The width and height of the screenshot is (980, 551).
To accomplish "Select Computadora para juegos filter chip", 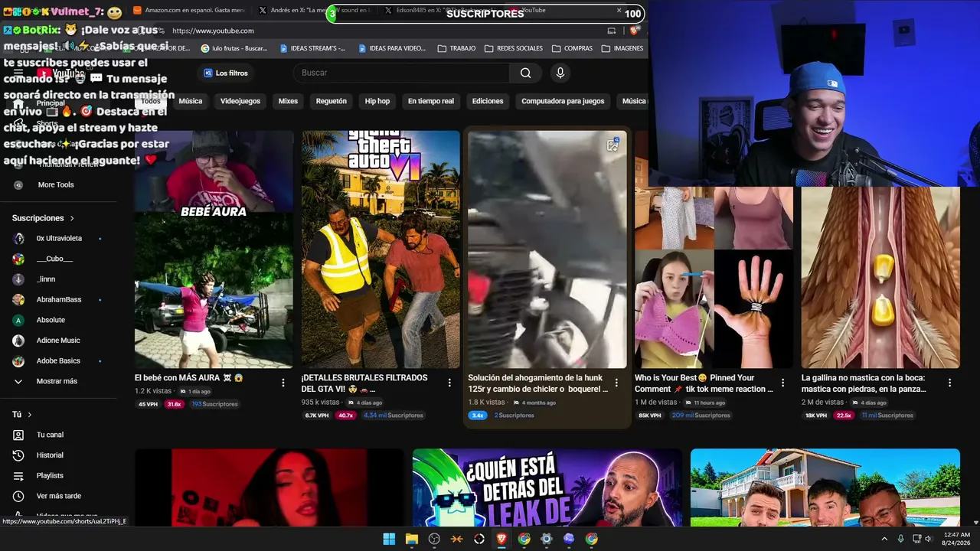I will coord(563,101).
